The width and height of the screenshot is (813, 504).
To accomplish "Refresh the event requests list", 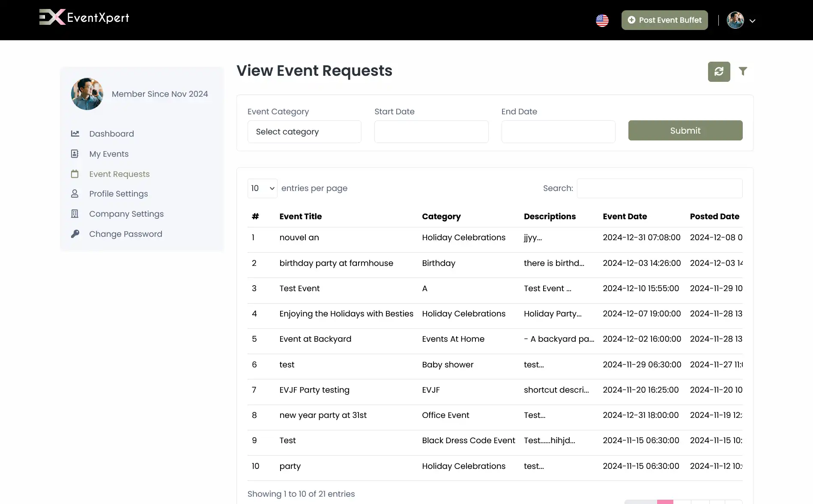I will (x=719, y=72).
